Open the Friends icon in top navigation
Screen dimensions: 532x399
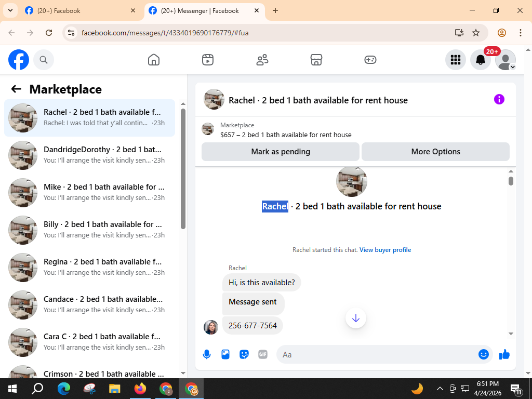pyautogui.click(x=262, y=60)
